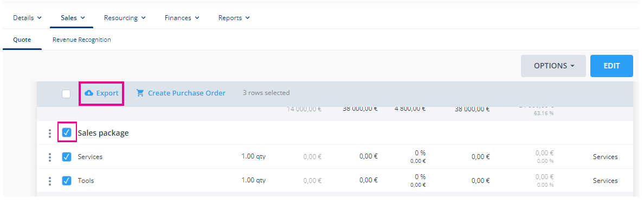This screenshot has width=644, height=203.
Task: Select the Quote tab
Action: 22,40
